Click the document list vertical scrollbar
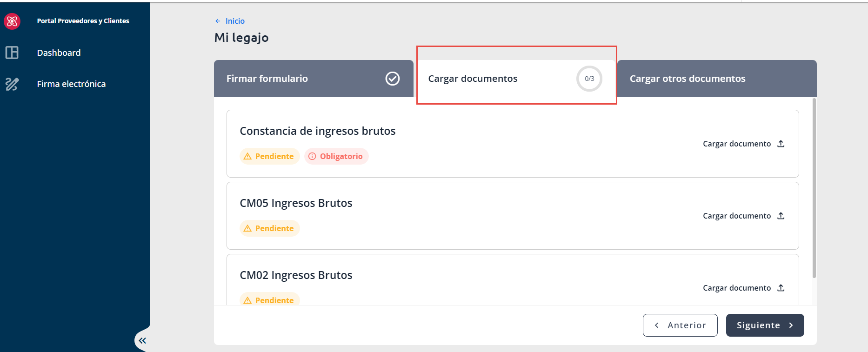 (x=814, y=188)
